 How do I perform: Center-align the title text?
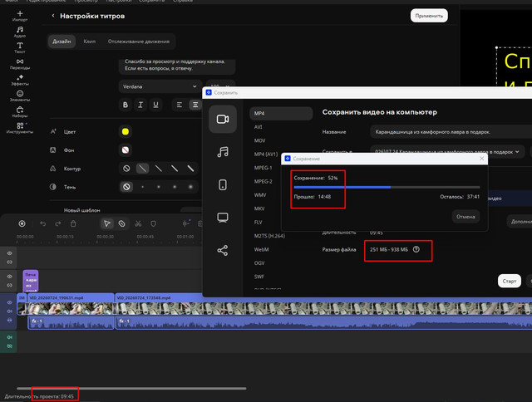tap(195, 105)
